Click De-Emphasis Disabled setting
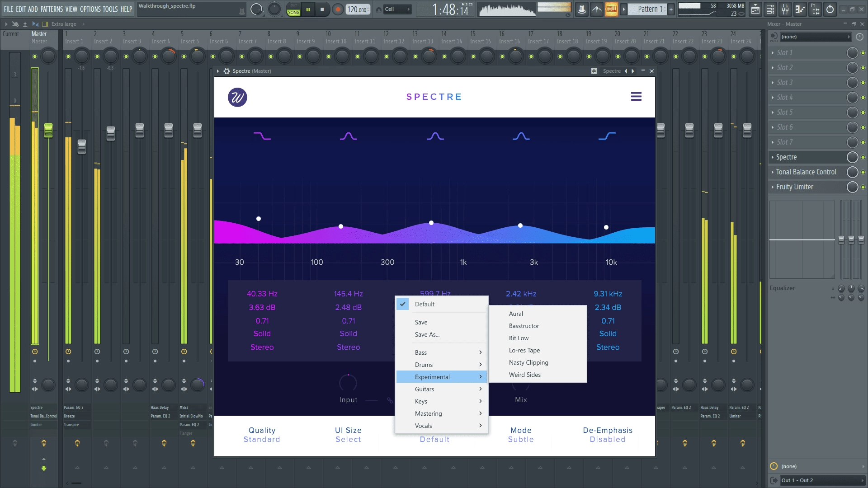 [x=608, y=435]
